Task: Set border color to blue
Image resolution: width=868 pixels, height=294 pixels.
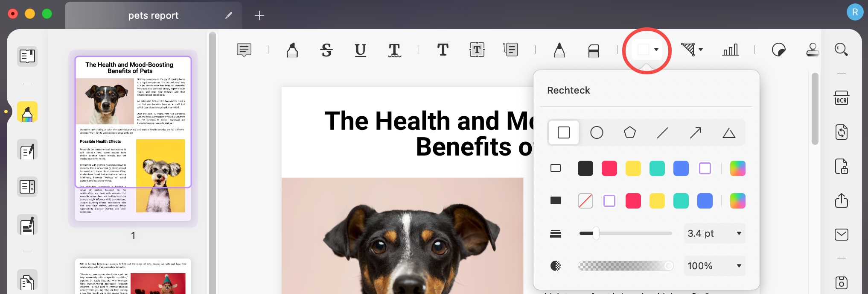Action: 681,168
